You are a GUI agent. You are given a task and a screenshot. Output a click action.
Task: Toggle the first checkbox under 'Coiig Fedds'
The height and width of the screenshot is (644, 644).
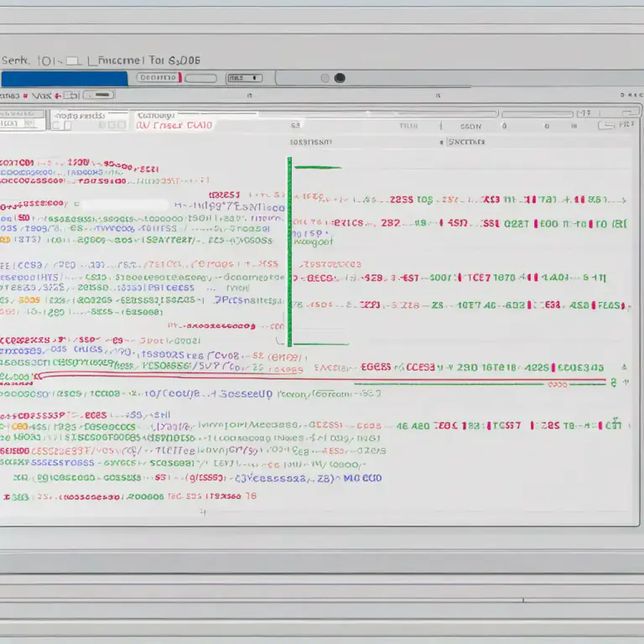56,125
